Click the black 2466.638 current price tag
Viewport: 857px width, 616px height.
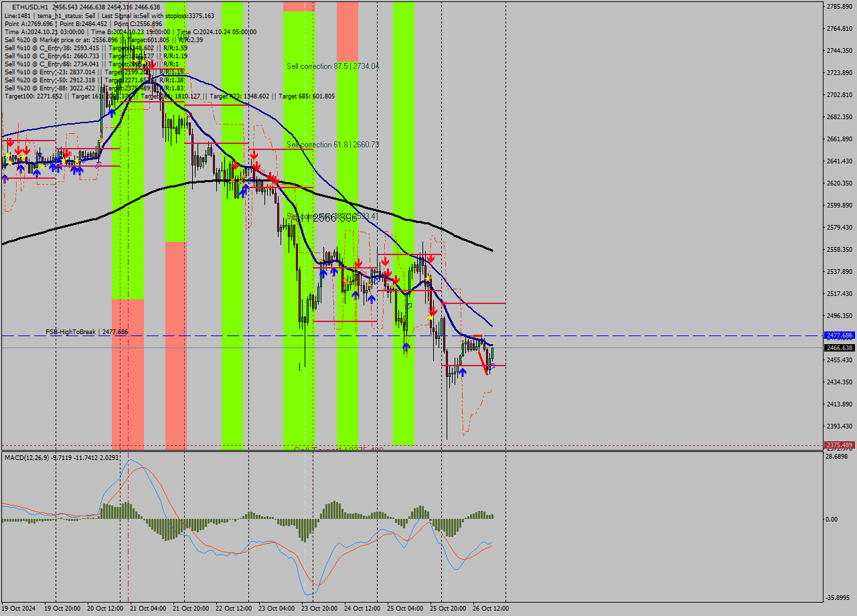click(x=840, y=348)
